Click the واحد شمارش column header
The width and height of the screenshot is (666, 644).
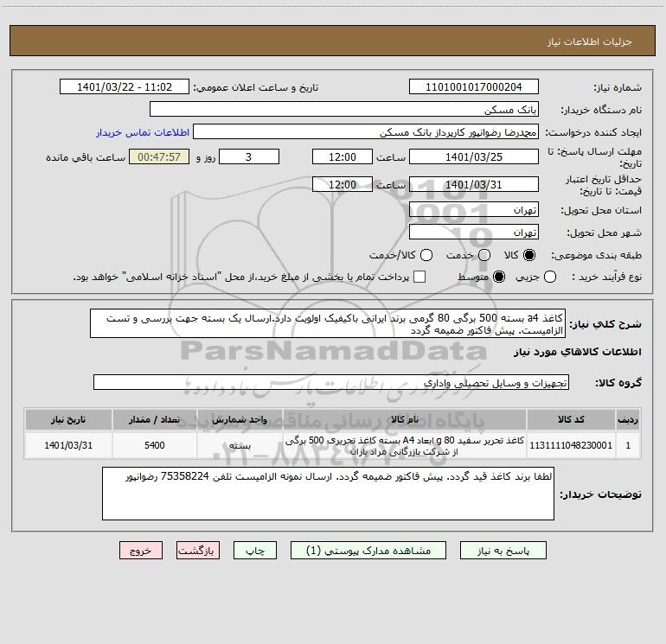click(x=240, y=419)
